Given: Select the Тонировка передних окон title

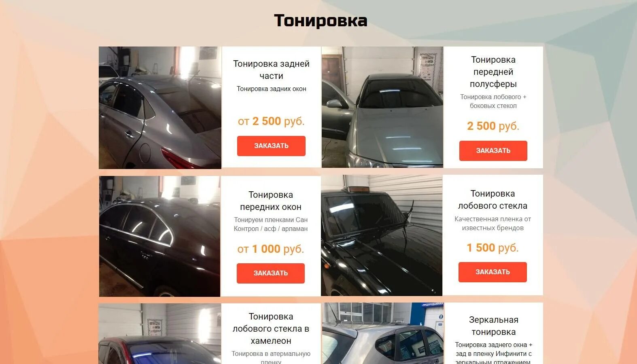Looking at the screenshot, I should click(x=271, y=201).
